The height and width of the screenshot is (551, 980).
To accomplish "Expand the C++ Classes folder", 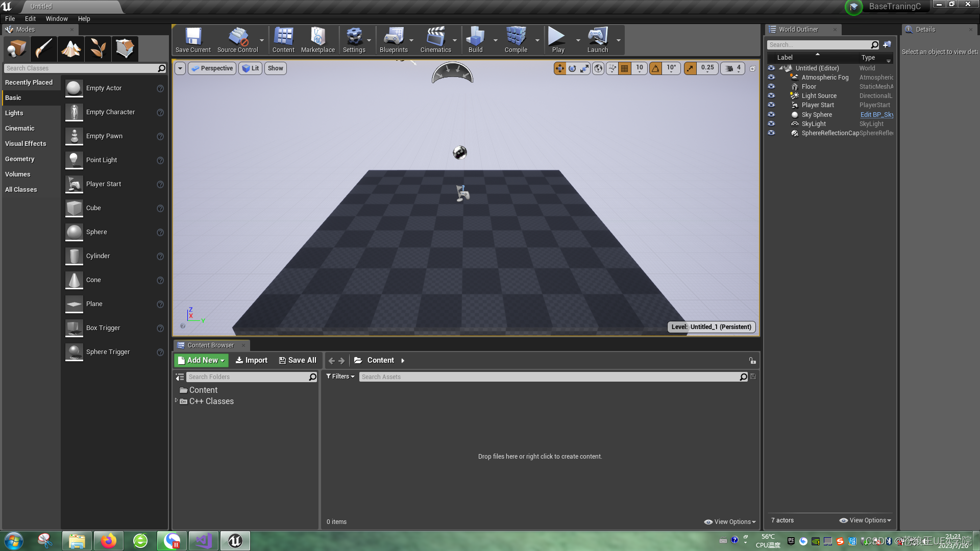I will (x=177, y=401).
